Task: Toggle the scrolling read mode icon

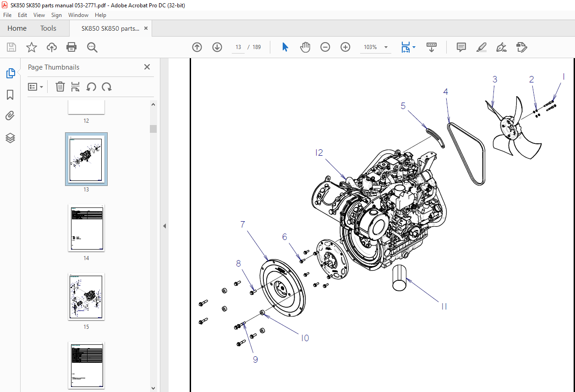Action: click(x=432, y=47)
